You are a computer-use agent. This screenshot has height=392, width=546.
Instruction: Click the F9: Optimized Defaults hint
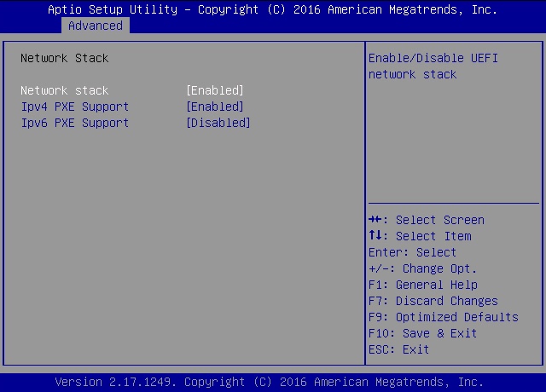(443, 317)
